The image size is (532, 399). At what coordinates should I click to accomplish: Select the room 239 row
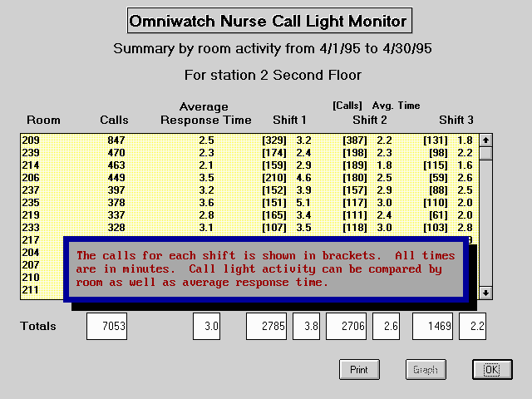249,153
